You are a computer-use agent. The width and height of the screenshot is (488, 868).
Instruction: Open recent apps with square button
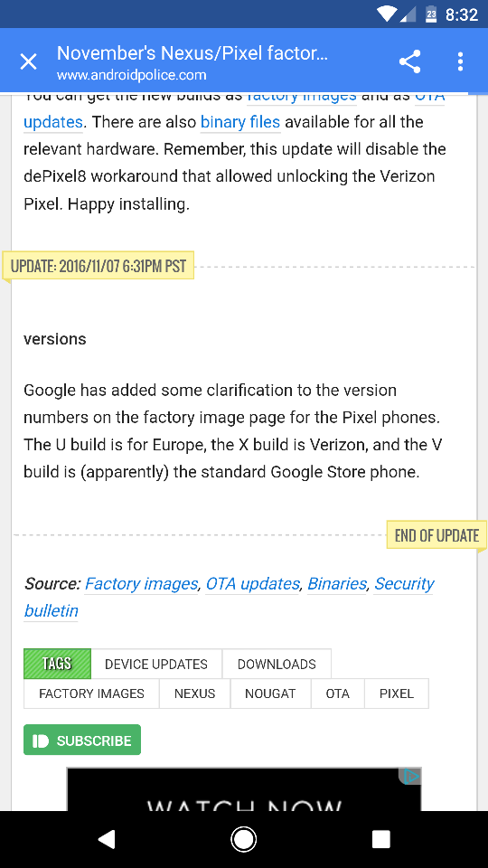point(380,839)
